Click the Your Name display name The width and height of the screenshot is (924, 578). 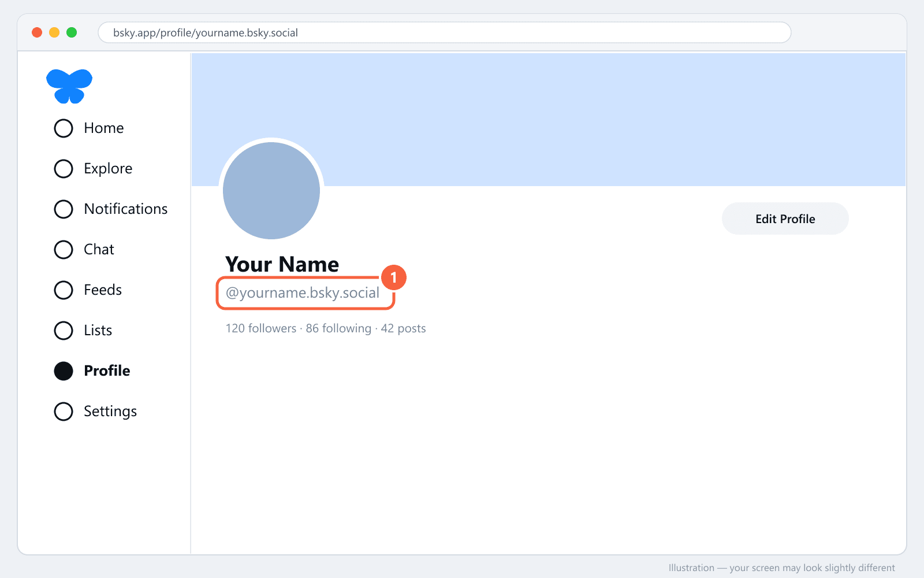click(282, 264)
